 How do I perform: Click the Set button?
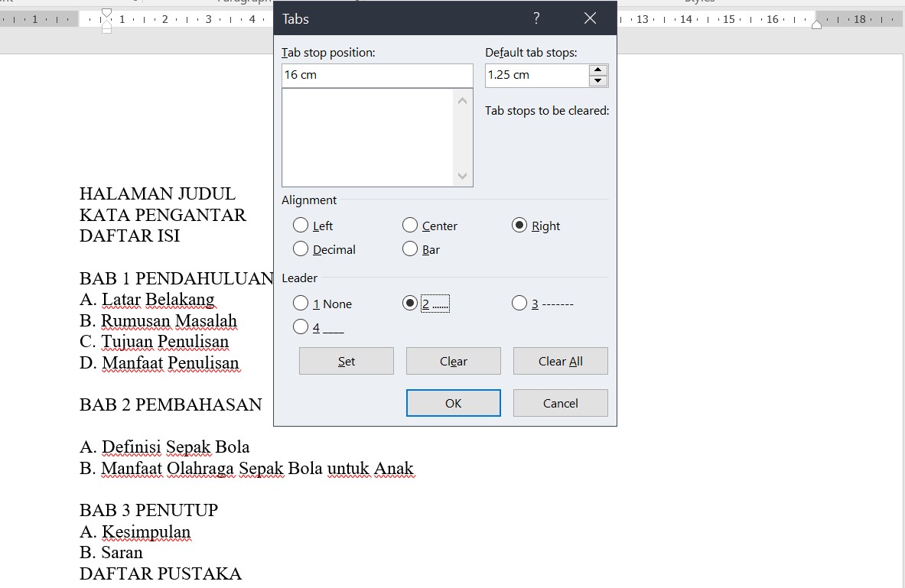[347, 361]
